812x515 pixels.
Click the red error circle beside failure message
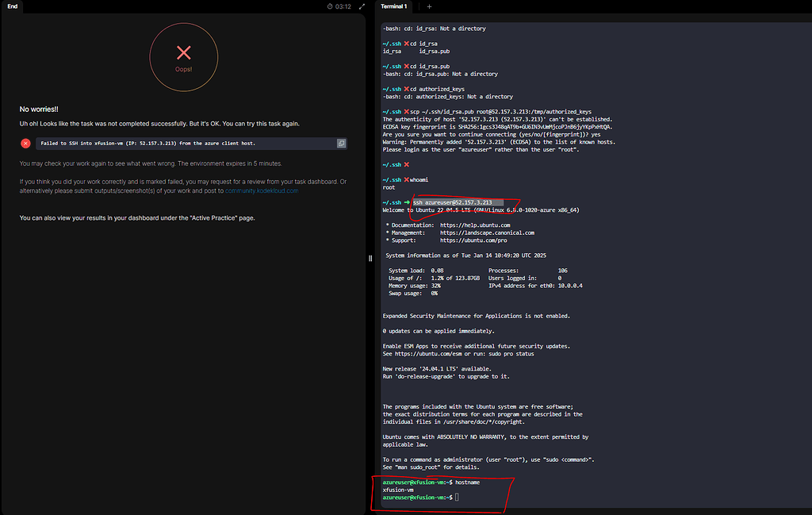pos(25,144)
